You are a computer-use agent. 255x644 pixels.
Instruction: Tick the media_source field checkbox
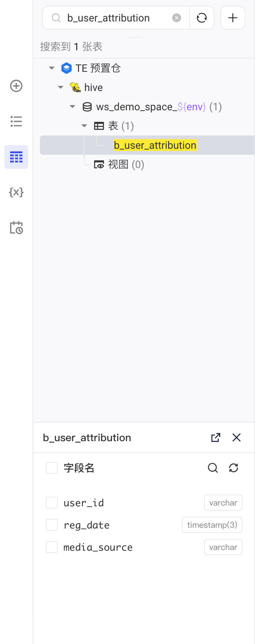pyautogui.click(x=52, y=547)
